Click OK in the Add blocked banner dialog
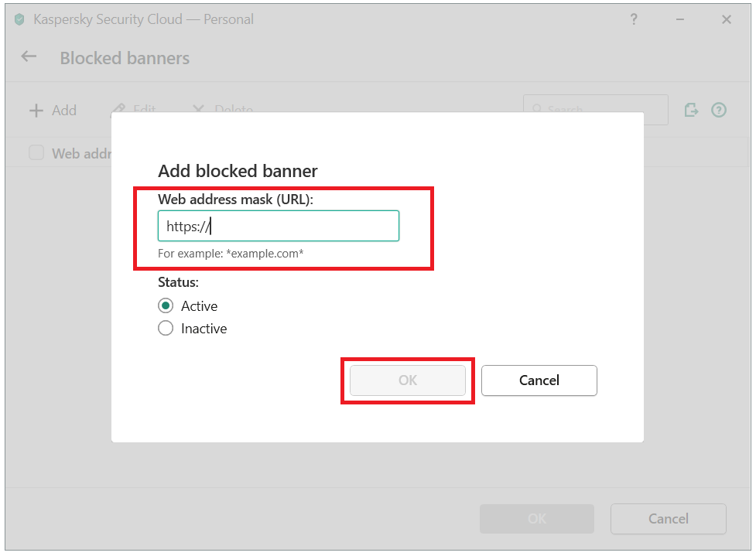Image resolution: width=756 pixels, height=556 pixels. pyautogui.click(x=408, y=380)
